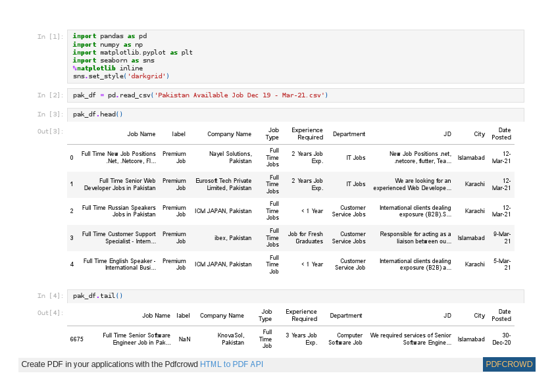Click the 'label' header in Out[3]

click(178, 134)
